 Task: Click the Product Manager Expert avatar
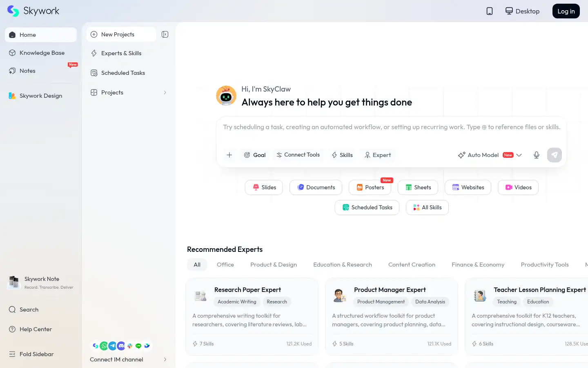(x=340, y=296)
